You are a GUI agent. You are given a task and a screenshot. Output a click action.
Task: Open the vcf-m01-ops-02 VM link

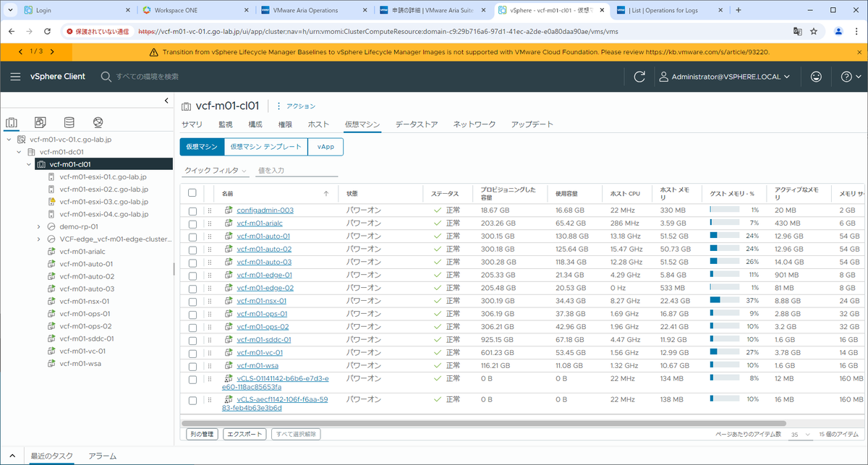click(x=262, y=327)
